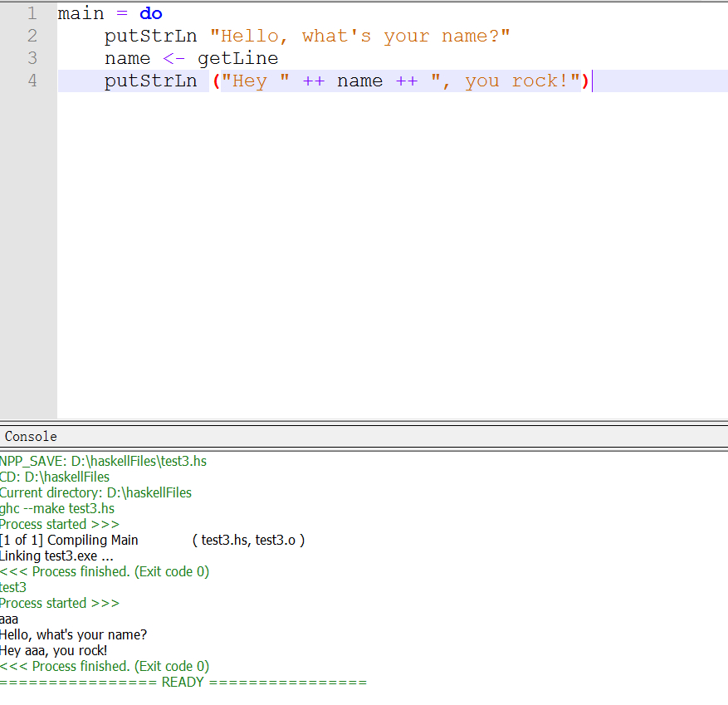Click 'Current directory: D:\haskellFiles' line
Viewport: 728px width, 705px height.
[x=95, y=492]
